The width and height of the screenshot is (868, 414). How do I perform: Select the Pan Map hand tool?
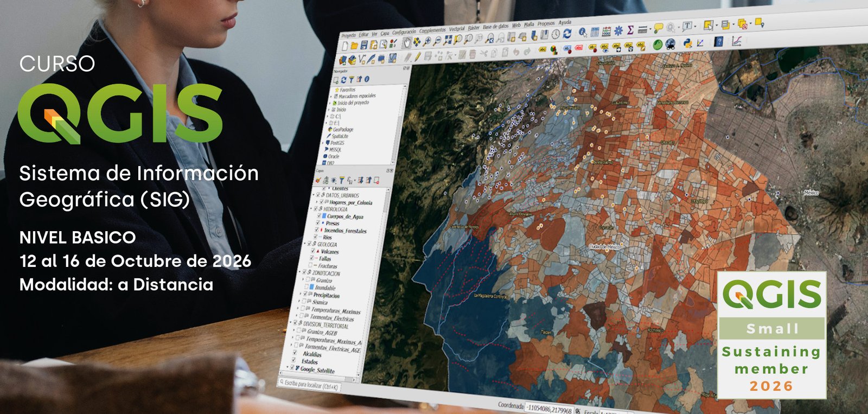406,42
